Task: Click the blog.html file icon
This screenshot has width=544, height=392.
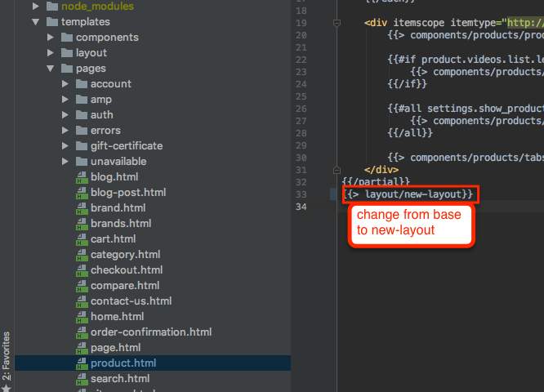Action: [82, 177]
